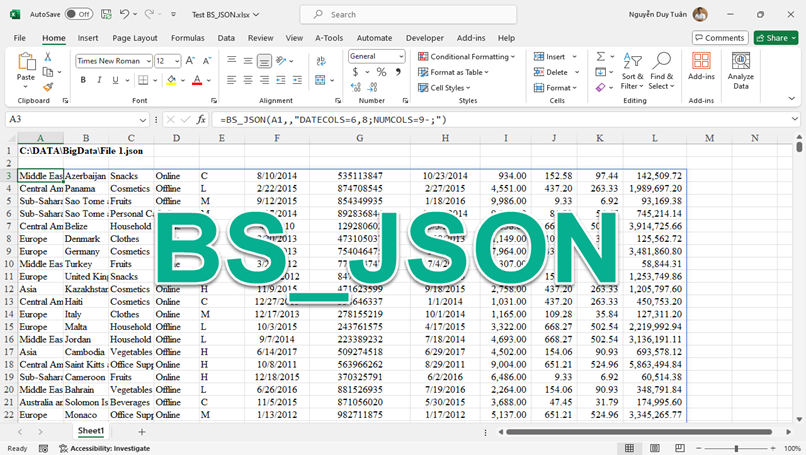Click in the Search box

click(x=408, y=14)
